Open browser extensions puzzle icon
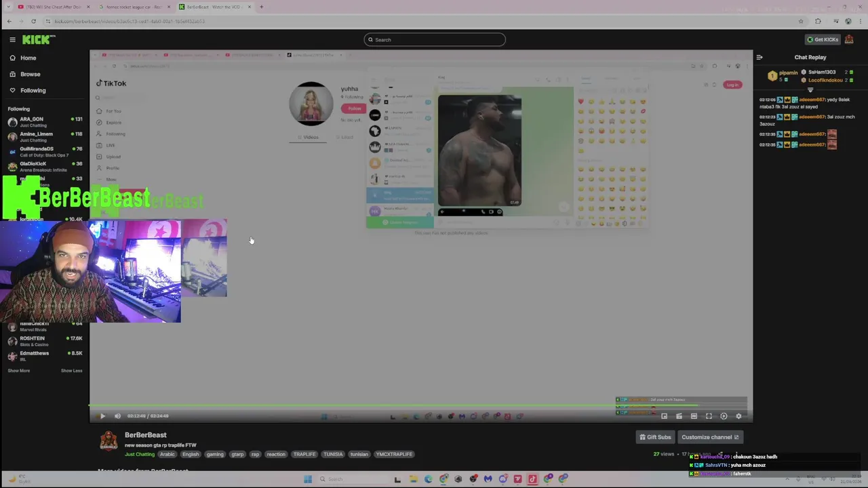The width and height of the screenshot is (868, 488). click(x=818, y=21)
